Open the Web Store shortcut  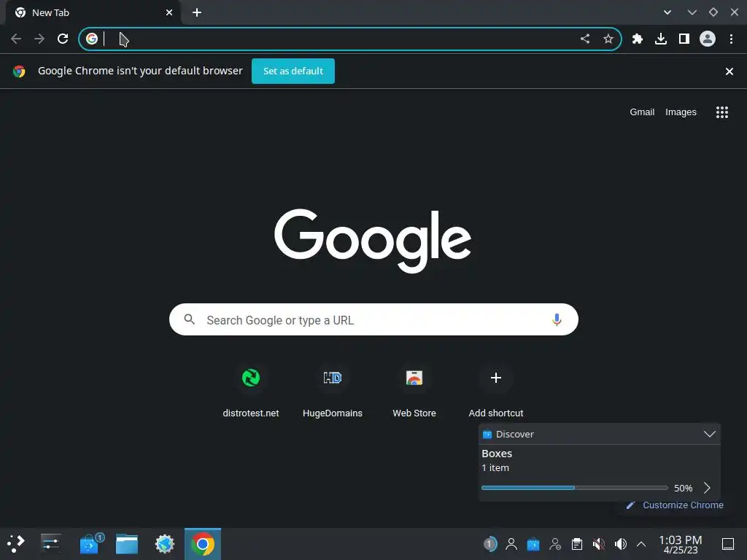coord(414,391)
